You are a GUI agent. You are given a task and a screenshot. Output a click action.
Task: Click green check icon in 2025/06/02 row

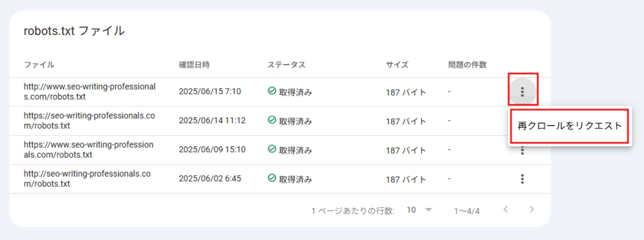[x=272, y=178]
